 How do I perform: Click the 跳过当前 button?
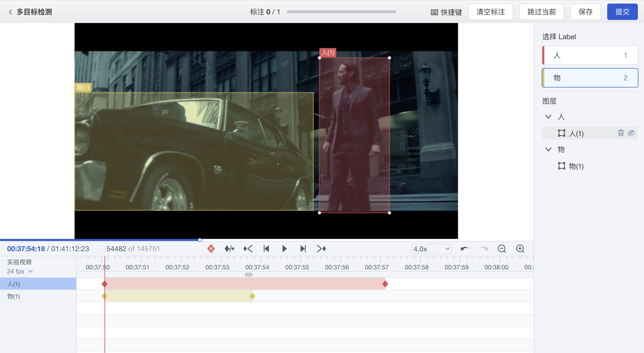click(x=542, y=12)
